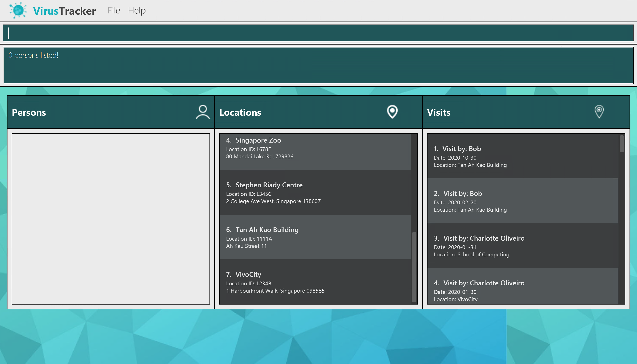Select Charlotte Oliveiro's VivoCity visit
637x364 pixels.
click(x=522, y=290)
